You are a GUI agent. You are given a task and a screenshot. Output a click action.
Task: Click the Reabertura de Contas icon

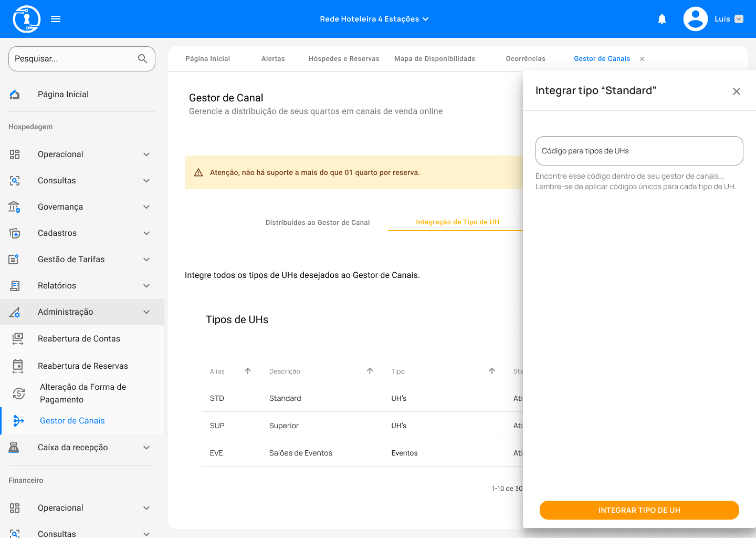(x=18, y=339)
